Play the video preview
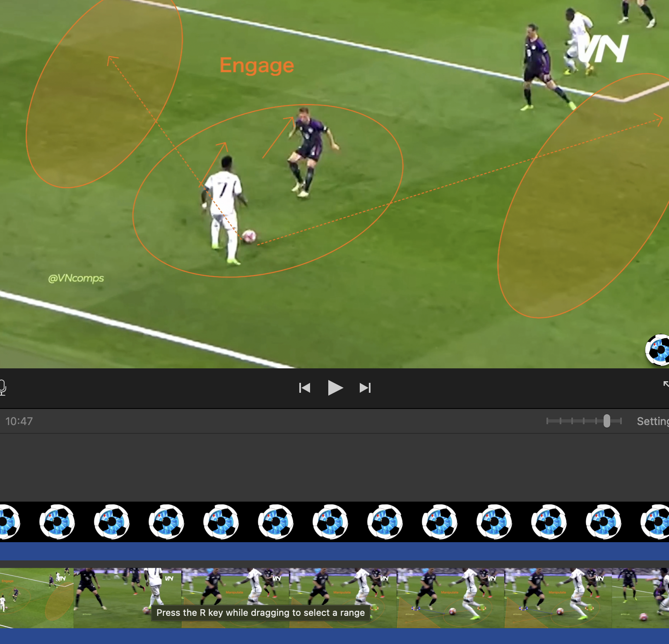The width and height of the screenshot is (669, 644). 335,388
